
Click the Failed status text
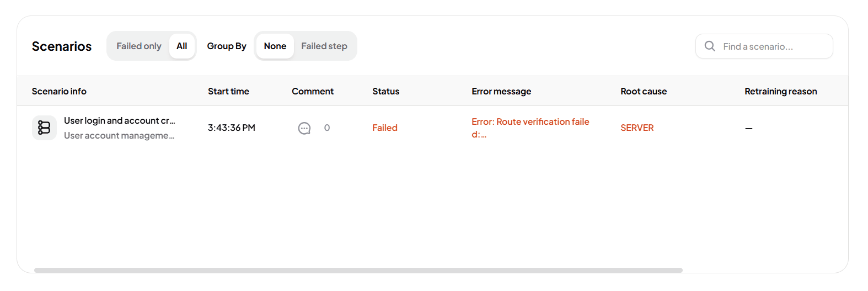pyautogui.click(x=385, y=128)
